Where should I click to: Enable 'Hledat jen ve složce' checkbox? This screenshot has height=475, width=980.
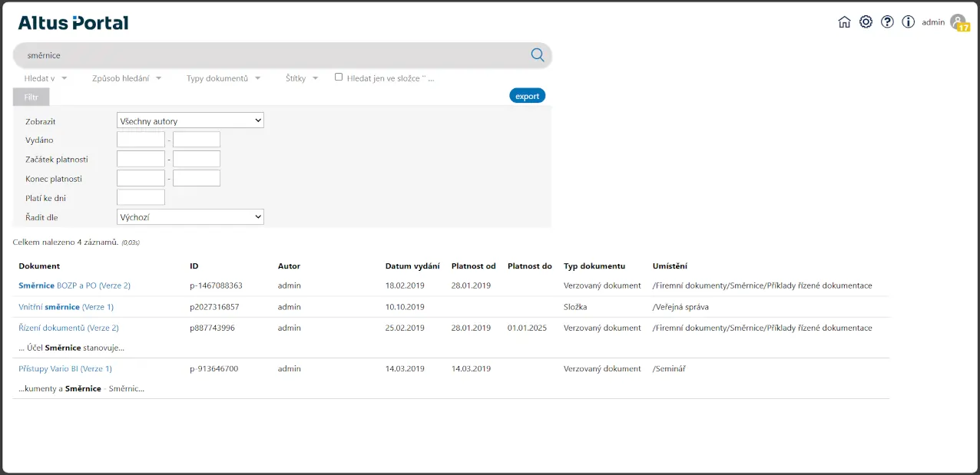pos(339,77)
